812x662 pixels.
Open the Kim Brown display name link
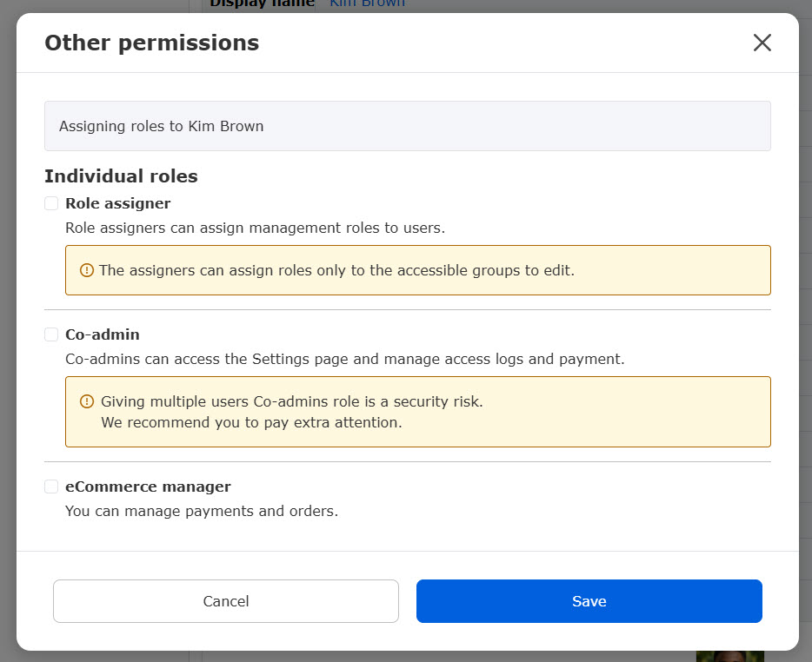[x=367, y=4]
